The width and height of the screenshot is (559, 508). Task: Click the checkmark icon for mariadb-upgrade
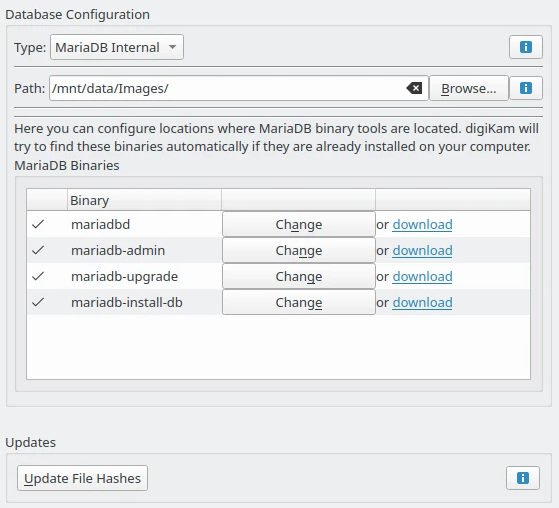pos(38,276)
